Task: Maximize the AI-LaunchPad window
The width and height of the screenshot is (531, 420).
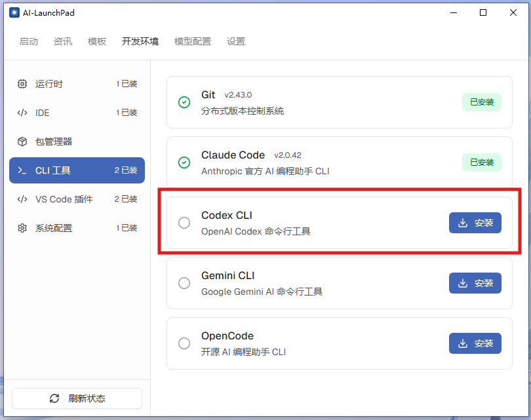Action: [483, 13]
